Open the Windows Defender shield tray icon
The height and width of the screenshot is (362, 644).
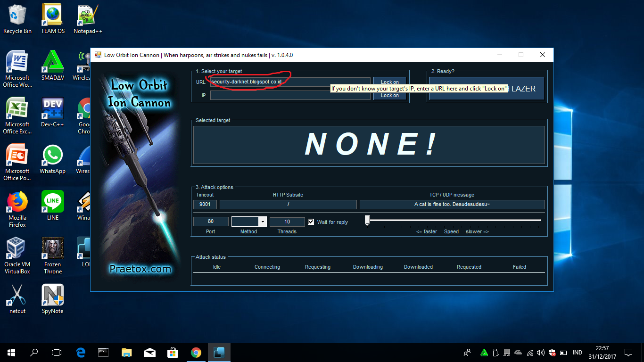point(552,352)
